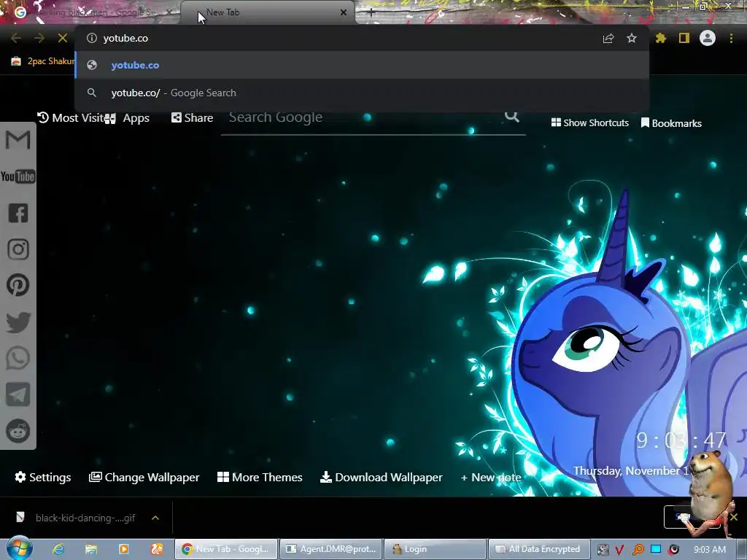This screenshot has height=560, width=747.
Task: Click the share page icon in address bar
Action: (608, 38)
